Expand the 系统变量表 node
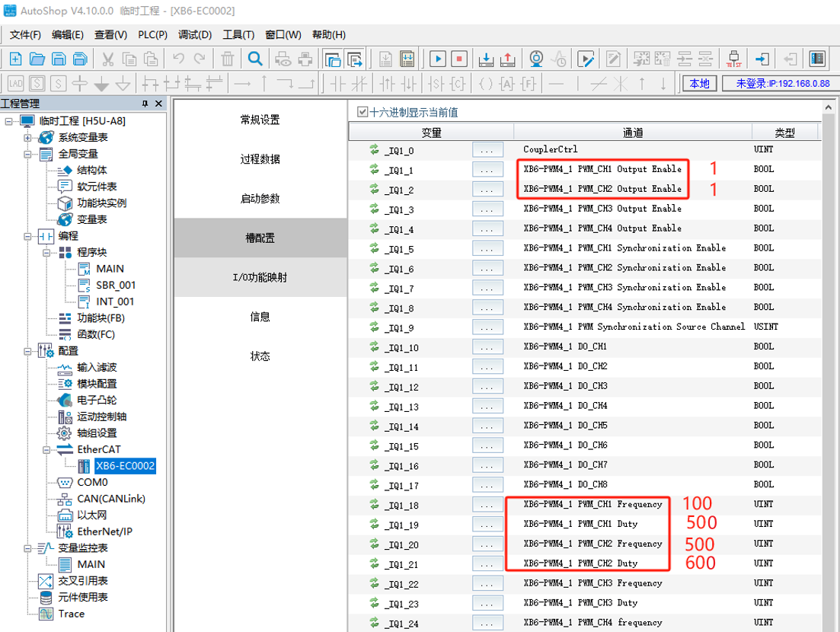Viewport: 840px width, 632px height. pos(27,138)
